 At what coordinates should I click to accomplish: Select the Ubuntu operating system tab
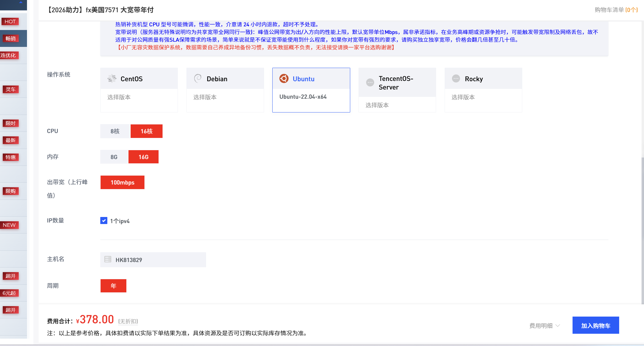[311, 78]
